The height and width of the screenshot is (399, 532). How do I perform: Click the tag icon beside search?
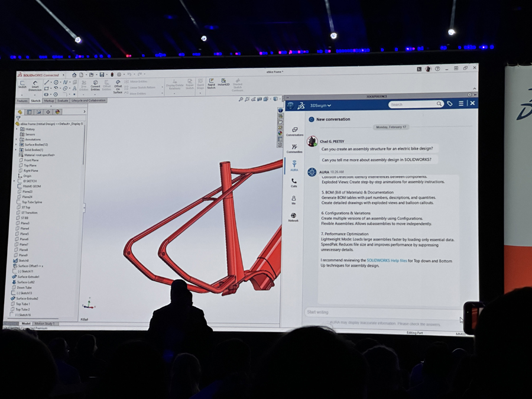(x=450, y=104)
